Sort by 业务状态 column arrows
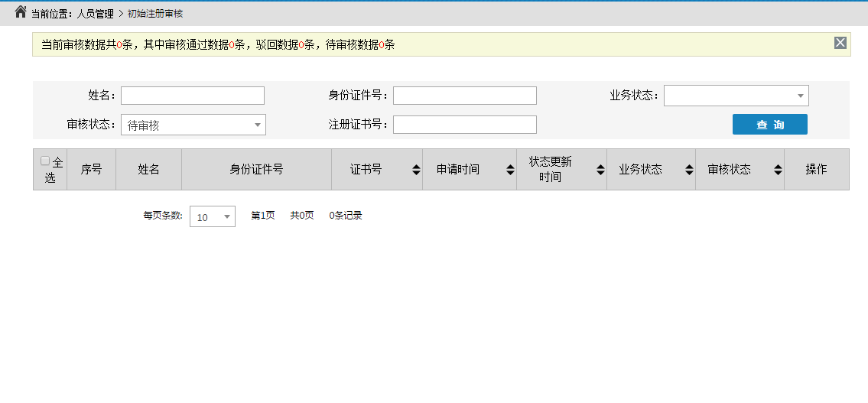868x403 pixels. (x=689, y=170)
